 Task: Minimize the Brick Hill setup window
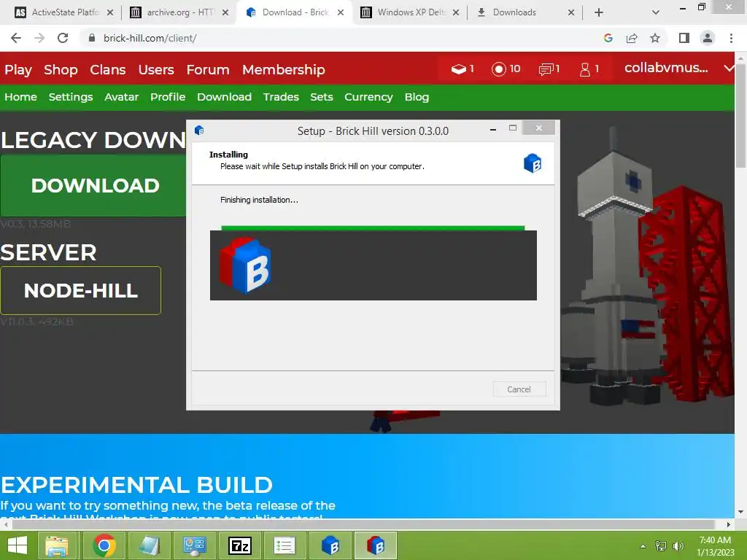pos(493,128)
